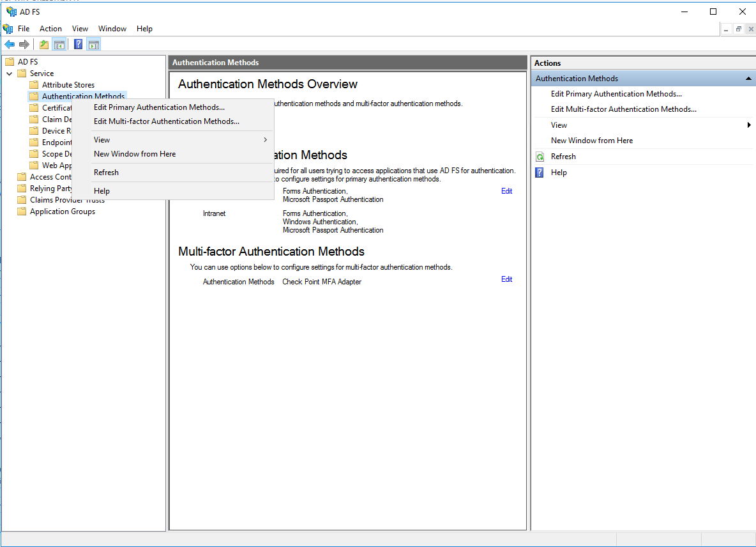Select Refresh in the context menu
Screen dimensions: 756x547
click(x=172, y=172)
